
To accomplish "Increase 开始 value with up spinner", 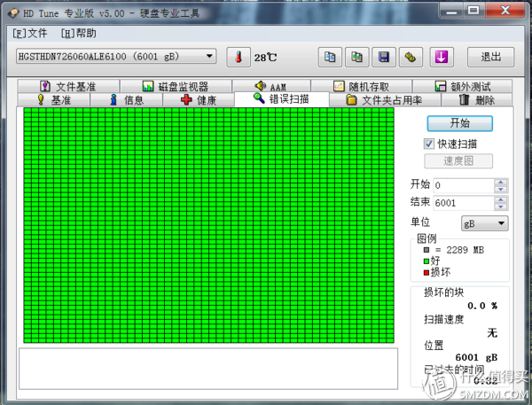I will coord(501,183).
